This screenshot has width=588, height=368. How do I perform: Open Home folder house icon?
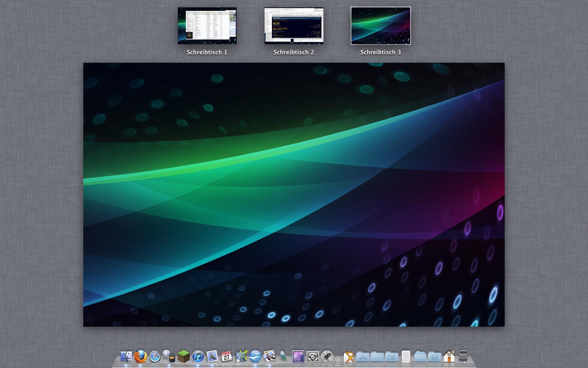[449, 356]
